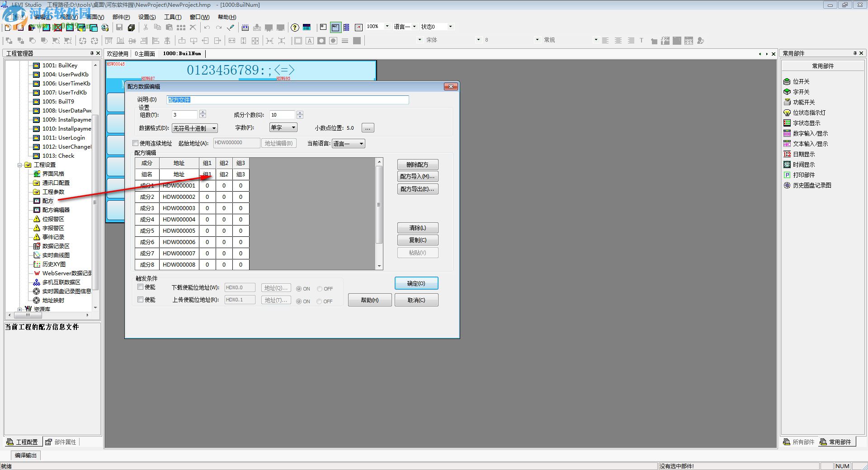Increase the group count (组数) spinner
Viewport: 868px width, 470px height.
click(x=203, y=113)
